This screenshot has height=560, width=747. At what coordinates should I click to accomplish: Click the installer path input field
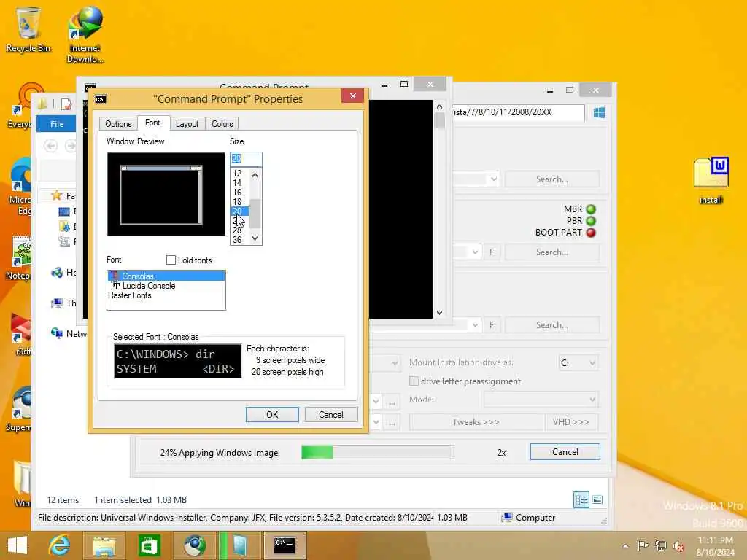tap(517, 112)
